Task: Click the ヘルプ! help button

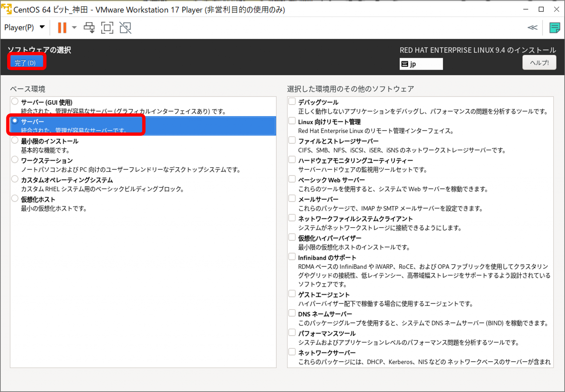Action: pos(539,63)
